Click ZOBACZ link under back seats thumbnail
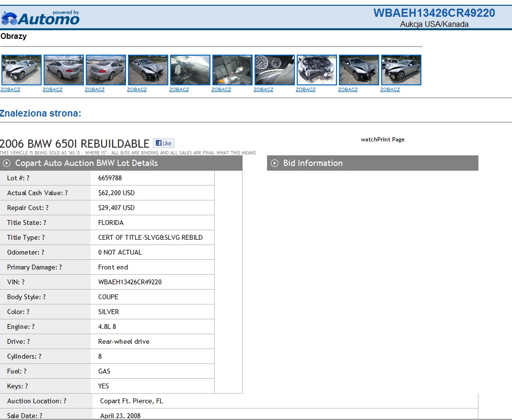The height and width of the screenshot is (420, 512). click(x=221, y=90)
